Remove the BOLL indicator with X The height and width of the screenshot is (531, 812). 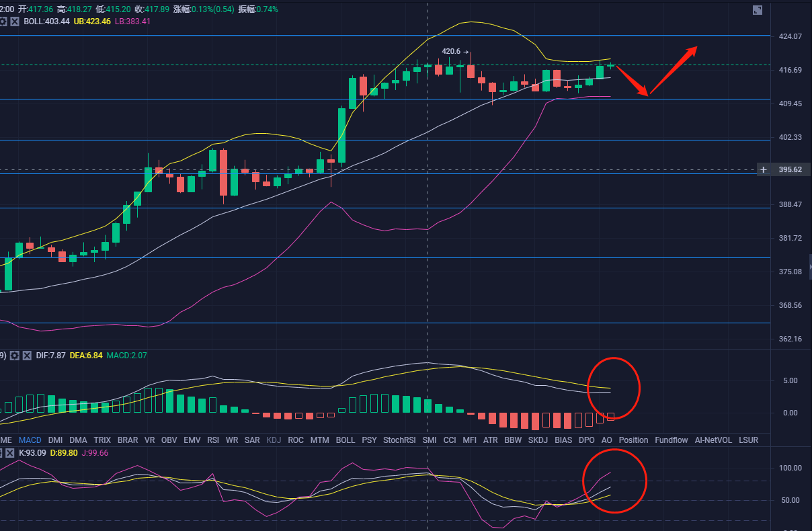(15, 22)
